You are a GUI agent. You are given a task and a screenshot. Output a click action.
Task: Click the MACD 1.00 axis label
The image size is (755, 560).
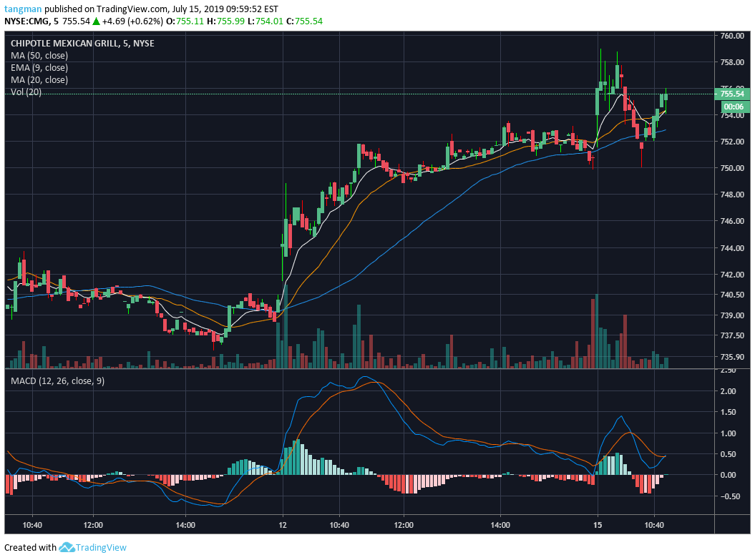(x=728, y=433)
